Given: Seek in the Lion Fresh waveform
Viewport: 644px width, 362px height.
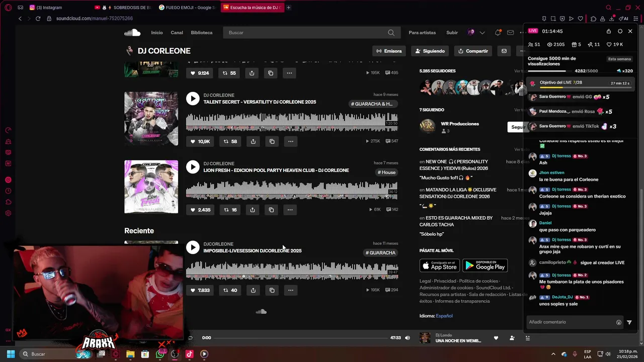Looking at the screenshot, I should click(292, 191).
